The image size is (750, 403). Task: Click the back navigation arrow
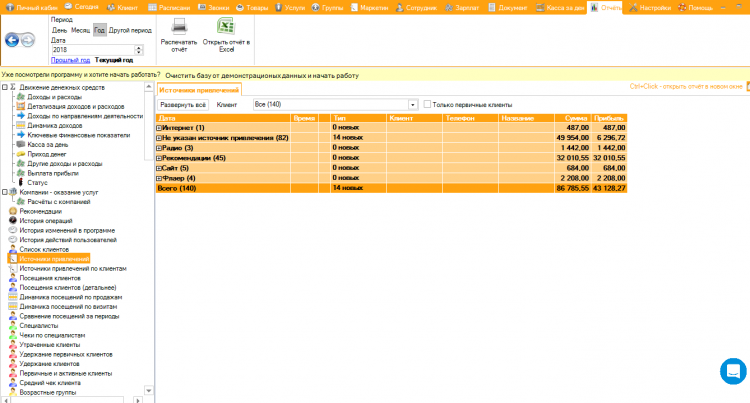coord(12,41)
